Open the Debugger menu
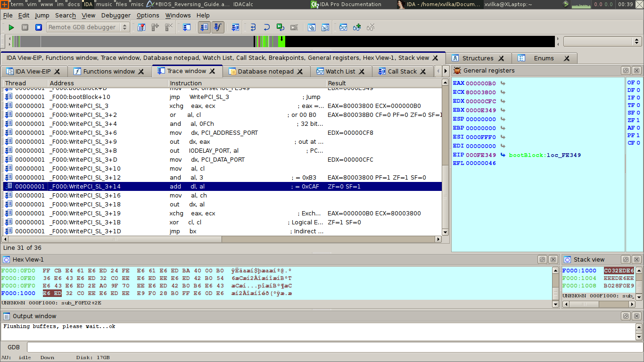644x362 pixels. (x=116, y=16)
